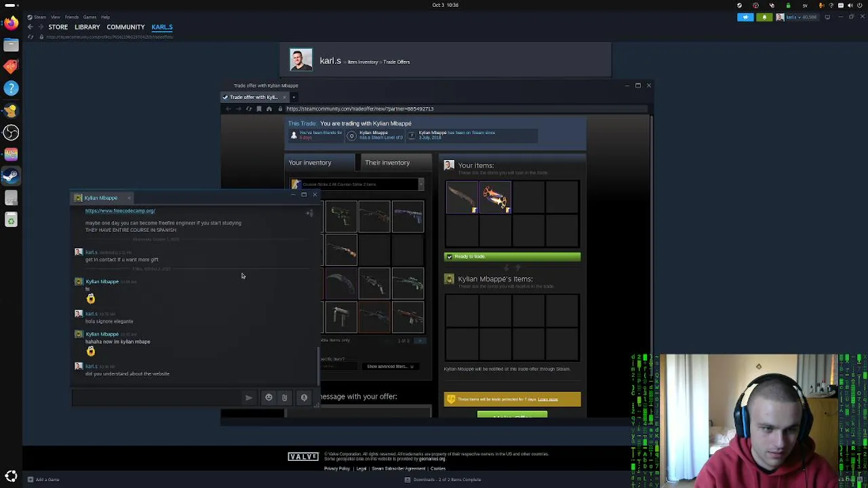Click Add a Game
This screenshot has width=868, height=488.
(x=43, y=480)
